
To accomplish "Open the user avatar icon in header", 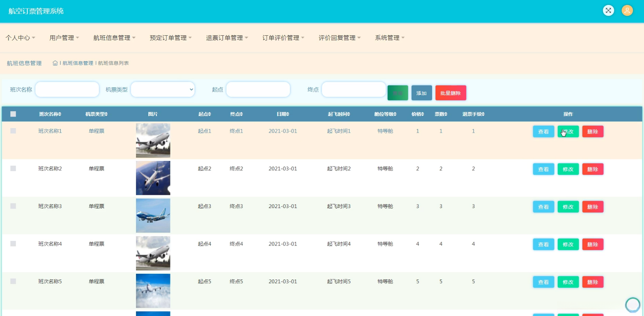I will 627,11.
